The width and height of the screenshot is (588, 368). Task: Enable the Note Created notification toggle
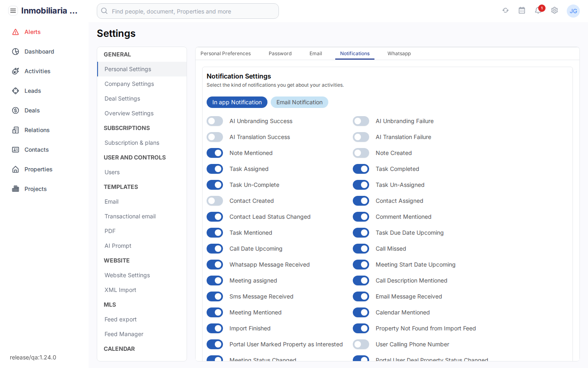pos(361,153)
